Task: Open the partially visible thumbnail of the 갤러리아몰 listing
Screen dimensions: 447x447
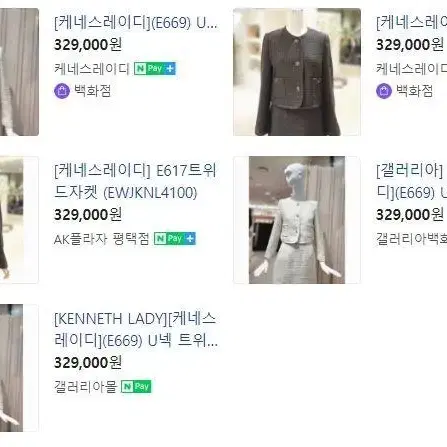Action: click(19, 368)
